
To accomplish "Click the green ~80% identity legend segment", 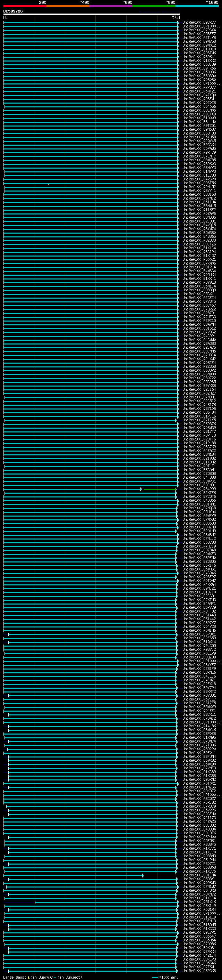I will point(154,7).
